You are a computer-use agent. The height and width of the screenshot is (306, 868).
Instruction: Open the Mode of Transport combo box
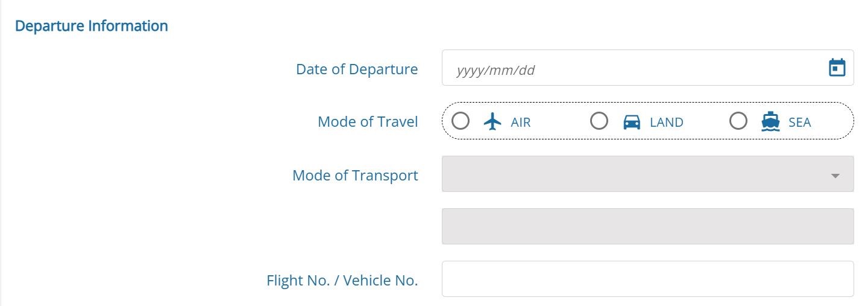point(648,174)
